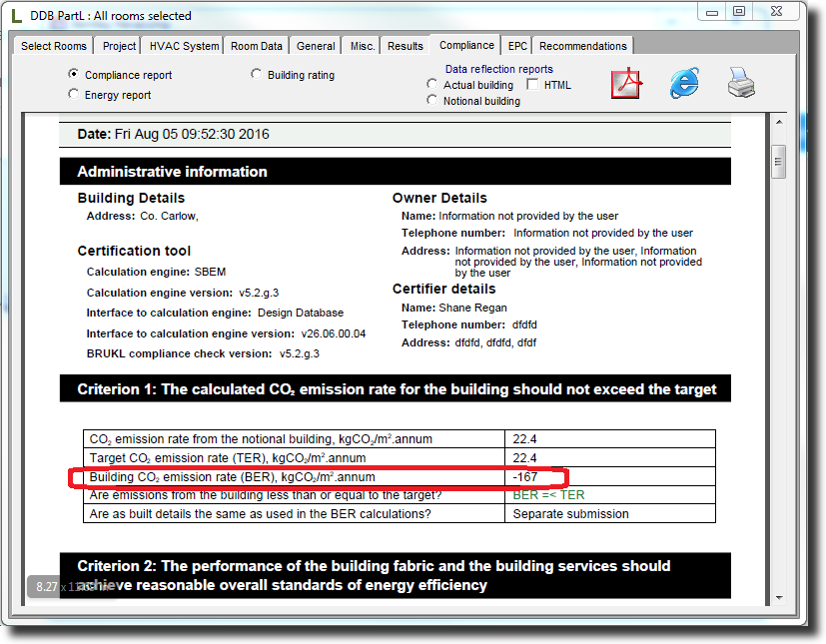This screenshot has height=644, width=826.
Task: Select the Compliance tab
Action: click(466, 45)
